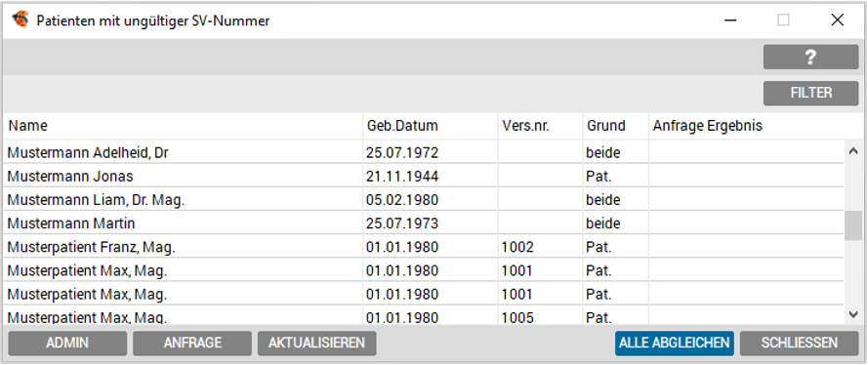
Task: Select row Mustermann Adelheid, Dr
Action: tap(424, 152)
